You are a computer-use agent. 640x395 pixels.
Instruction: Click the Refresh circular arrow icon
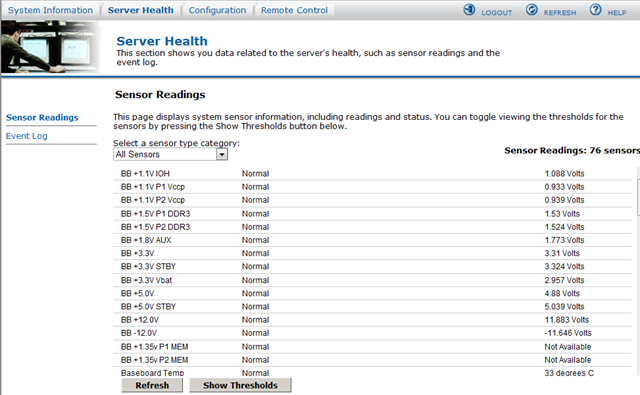(x=531, y=9)
